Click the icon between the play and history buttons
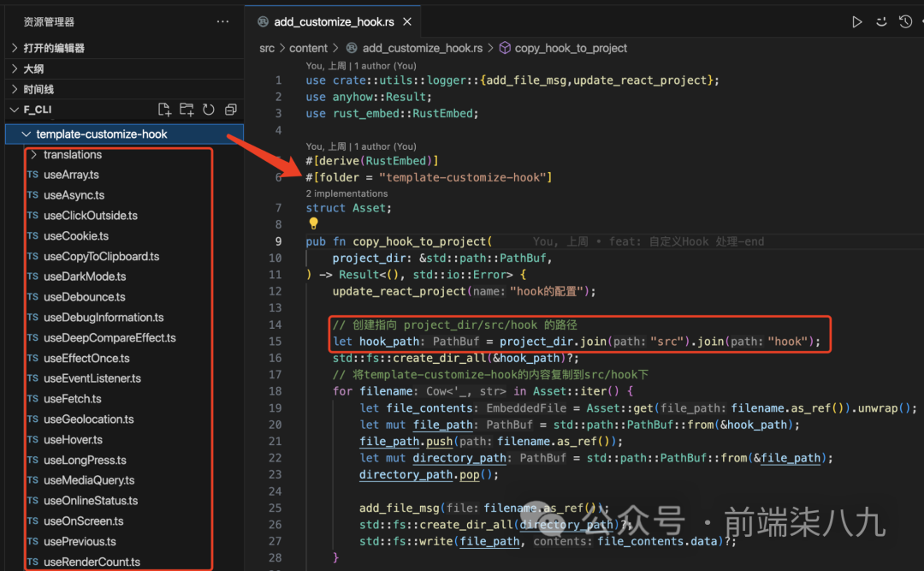The height and width of the screenshot is (571, 924). 881,21
